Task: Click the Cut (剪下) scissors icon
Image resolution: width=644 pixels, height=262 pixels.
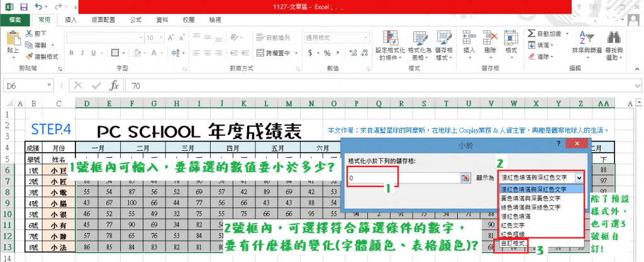Action: click(29, 34)
